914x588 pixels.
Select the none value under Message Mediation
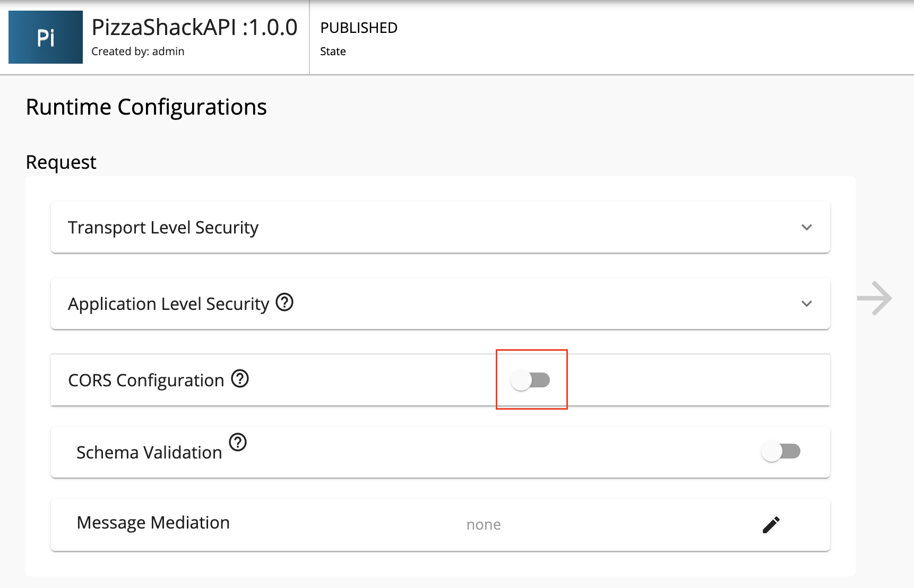pos(483,524)
